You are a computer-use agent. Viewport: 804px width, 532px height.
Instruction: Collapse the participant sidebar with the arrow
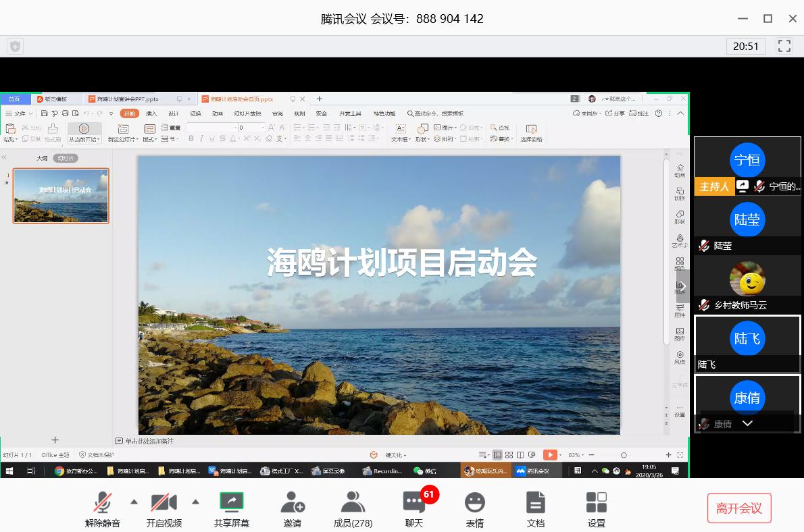683,286
